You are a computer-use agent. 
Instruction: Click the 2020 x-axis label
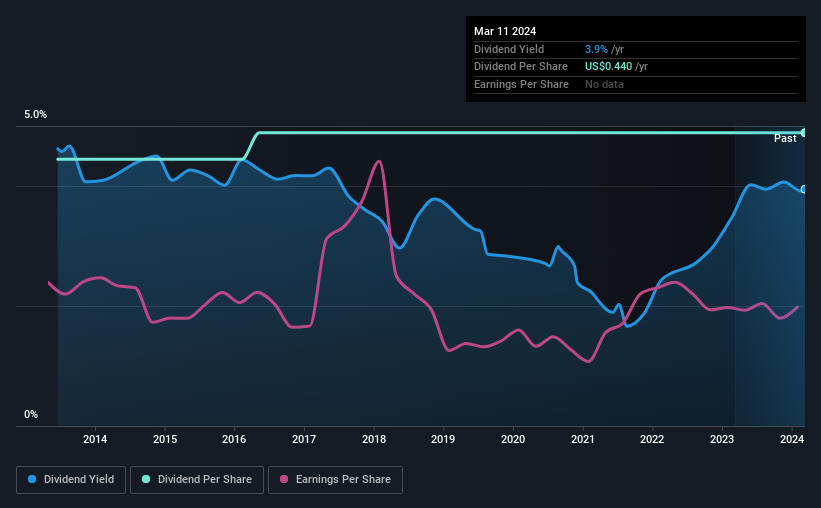coord(513,439)
